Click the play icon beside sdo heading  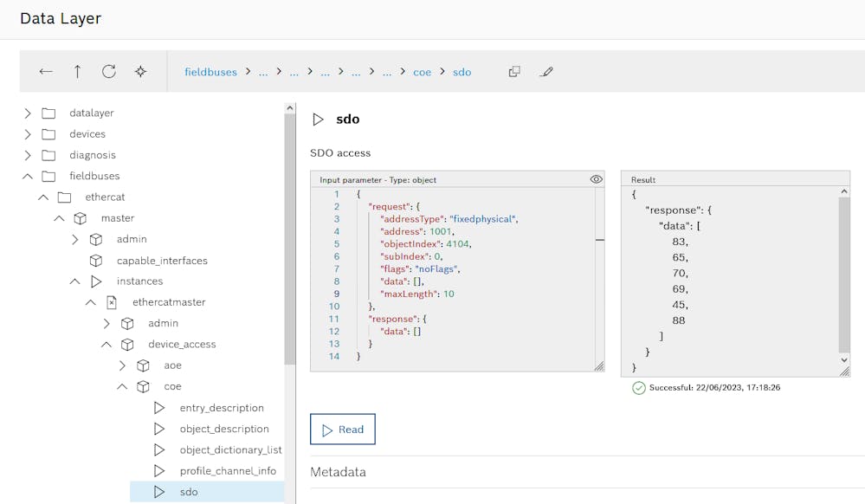point(319,120)
